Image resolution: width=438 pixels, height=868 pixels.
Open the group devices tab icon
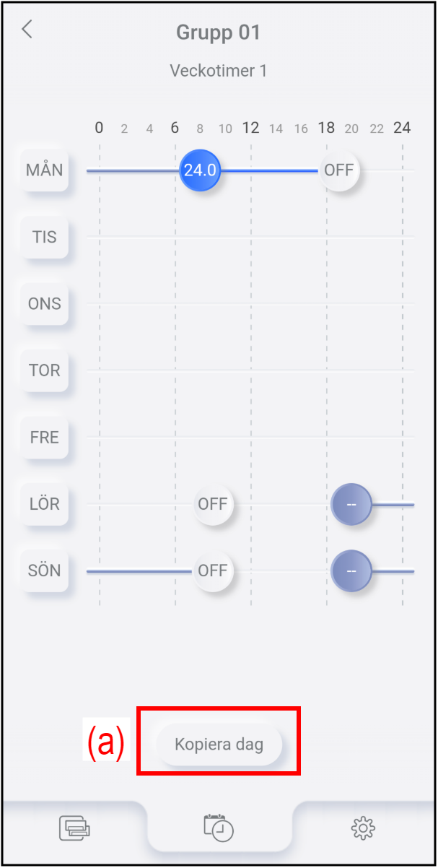tap(74, 827)
